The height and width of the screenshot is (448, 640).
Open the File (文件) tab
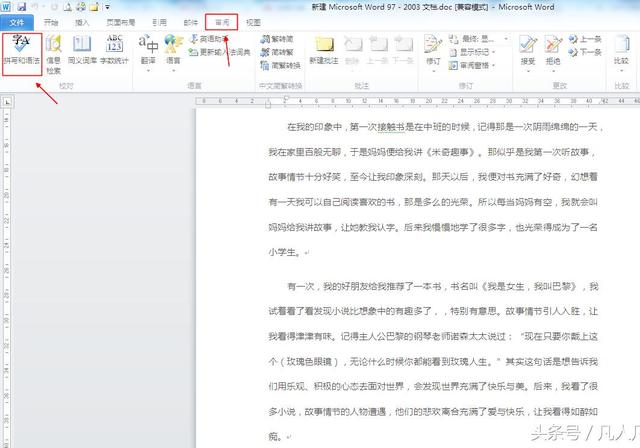(x=17, y=22)
